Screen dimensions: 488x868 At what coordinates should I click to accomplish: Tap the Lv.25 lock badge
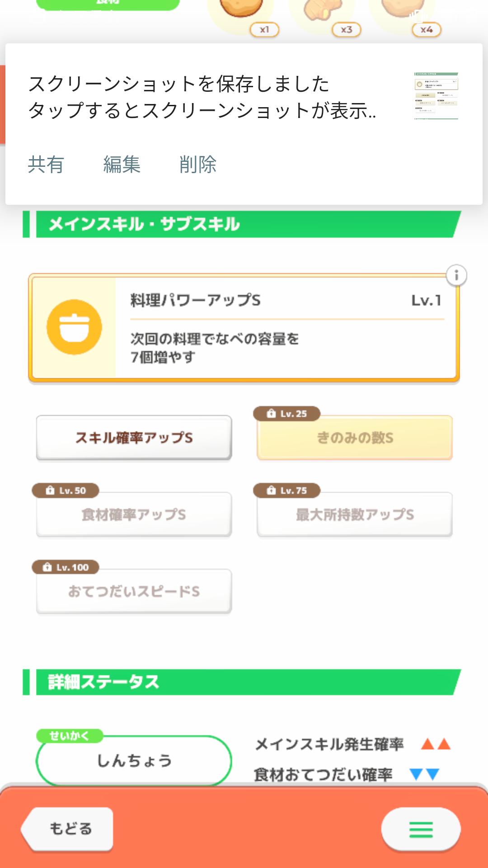[287, 414]
